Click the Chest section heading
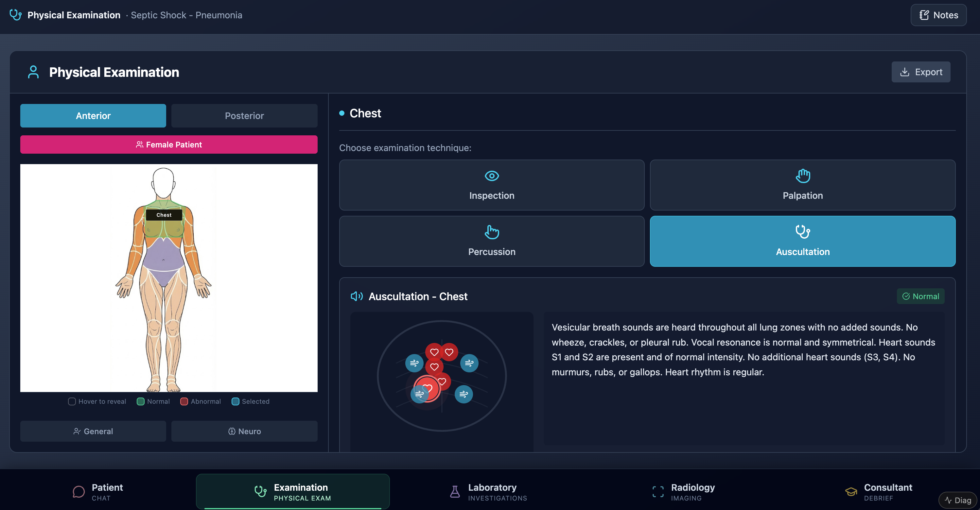This screenshot has width=980, height=510. tap(365, 113)
